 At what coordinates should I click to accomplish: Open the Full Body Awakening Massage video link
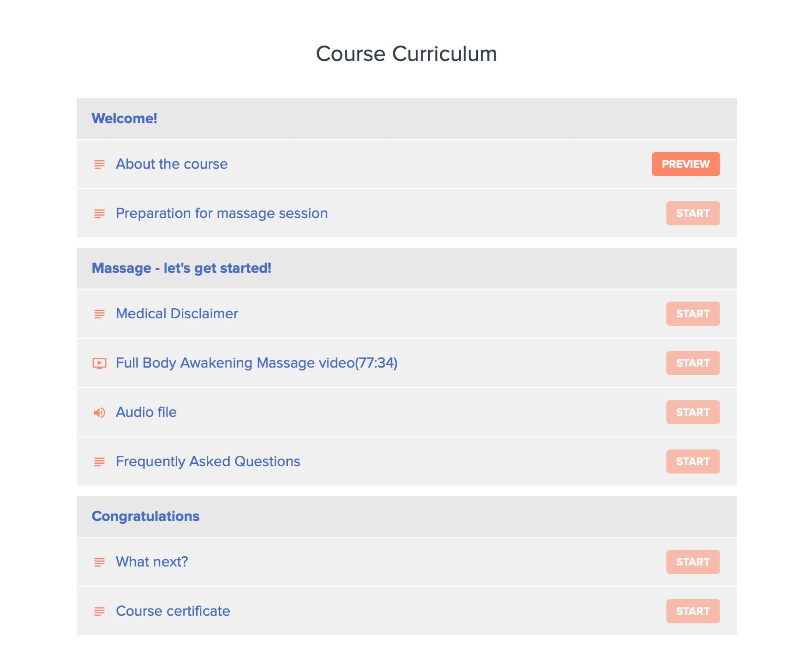[257, 363]
